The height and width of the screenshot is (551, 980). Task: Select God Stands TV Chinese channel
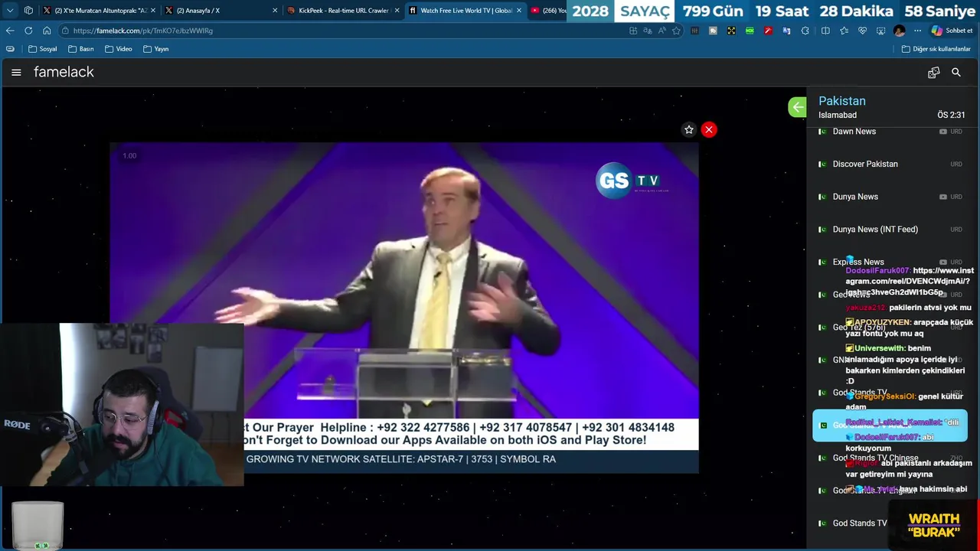pyautogui.click(x=890, y=458)
